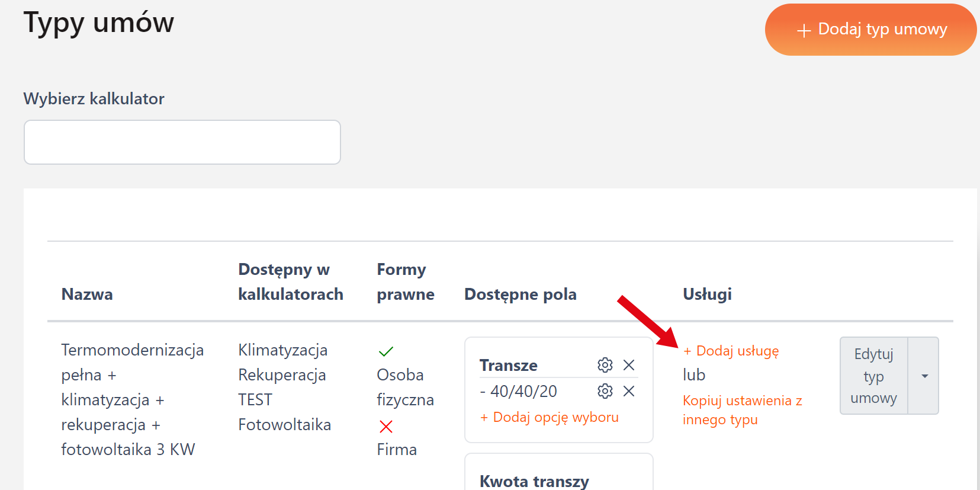
Task: Open Kopiuj ustawienia z innego typu
Action: coord(742,410)
